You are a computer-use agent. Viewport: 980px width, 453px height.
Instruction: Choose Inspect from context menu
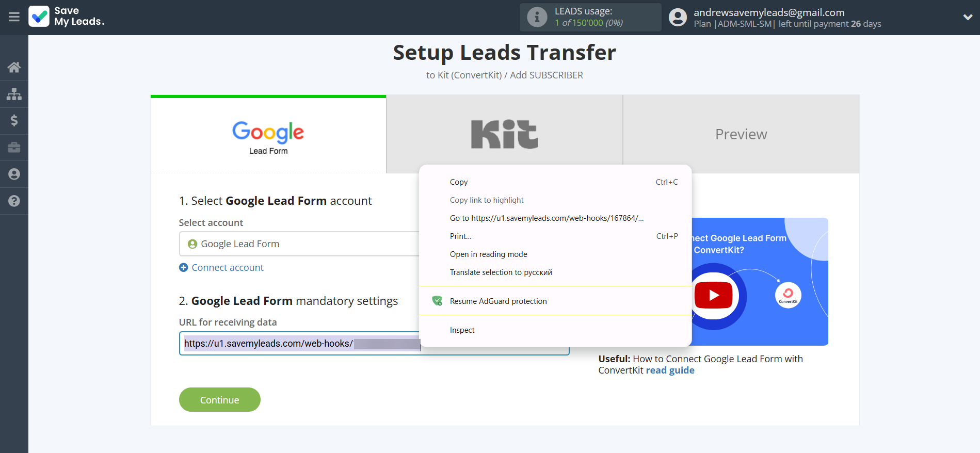[555, 330]
